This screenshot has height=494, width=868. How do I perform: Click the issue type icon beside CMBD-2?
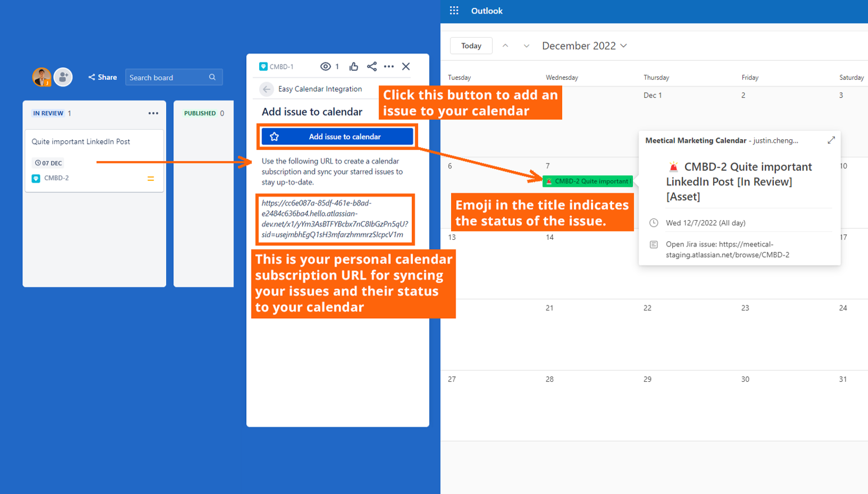pyautogui.click(x=36, y=179)
